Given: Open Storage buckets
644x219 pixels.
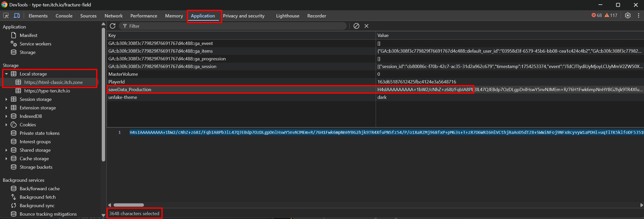Looking at the screenshot, I should (x=36, y=167).
